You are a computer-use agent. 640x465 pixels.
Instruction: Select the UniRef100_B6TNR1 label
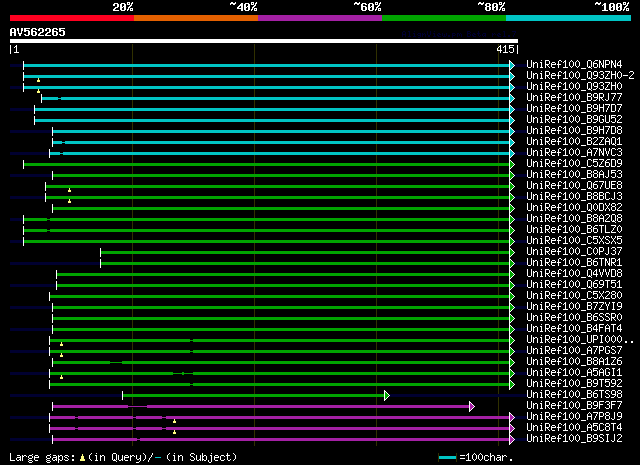(x=574, y=263)
